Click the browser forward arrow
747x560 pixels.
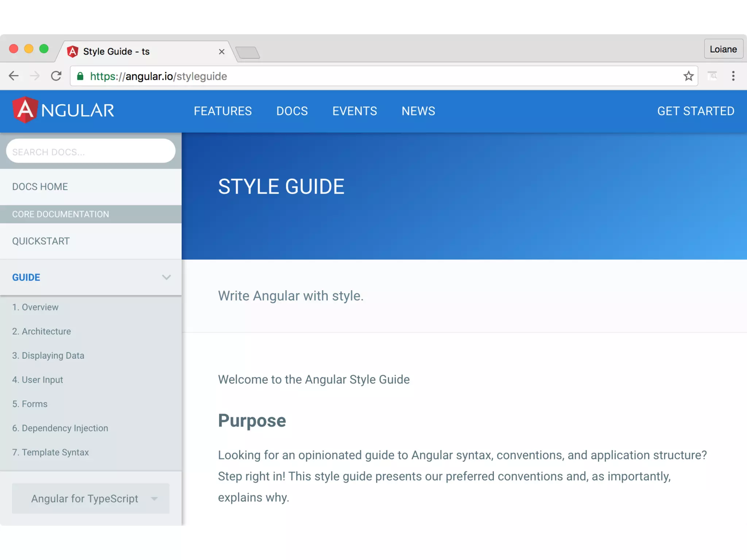click(x=35, y=76)
